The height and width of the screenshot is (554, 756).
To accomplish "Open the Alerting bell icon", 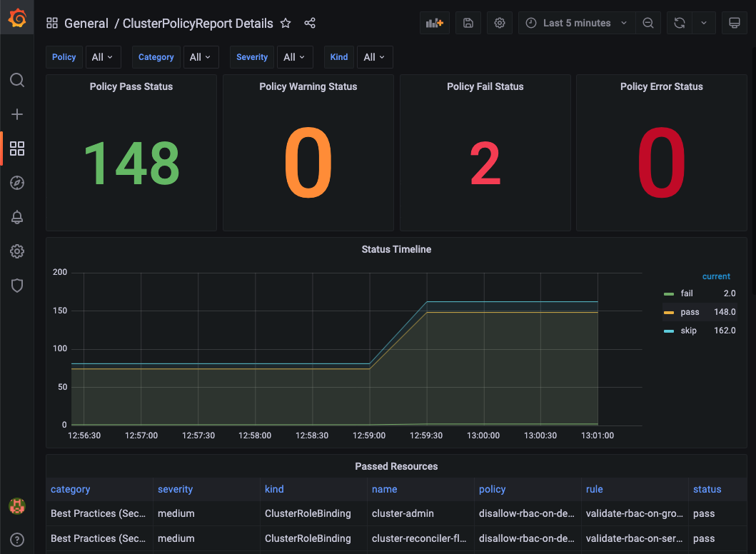I will click(x=17, y=217).
